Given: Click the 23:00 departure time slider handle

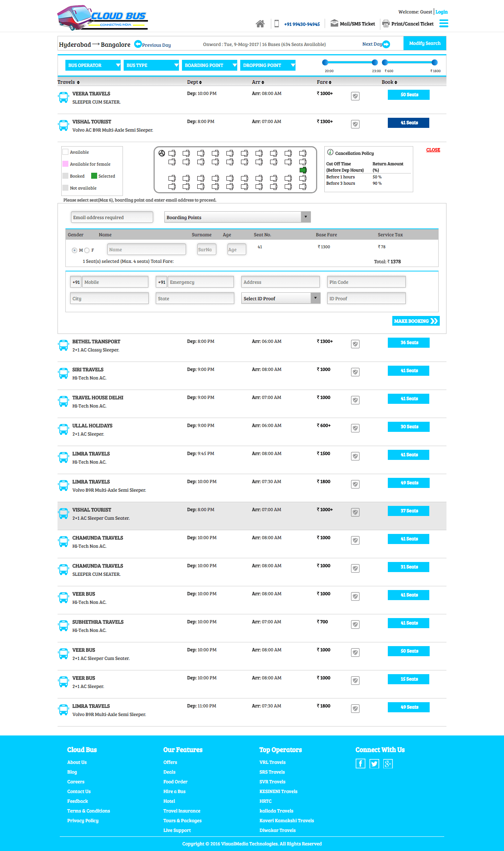Looking at the screenshot, I should [x=375, y=62].
